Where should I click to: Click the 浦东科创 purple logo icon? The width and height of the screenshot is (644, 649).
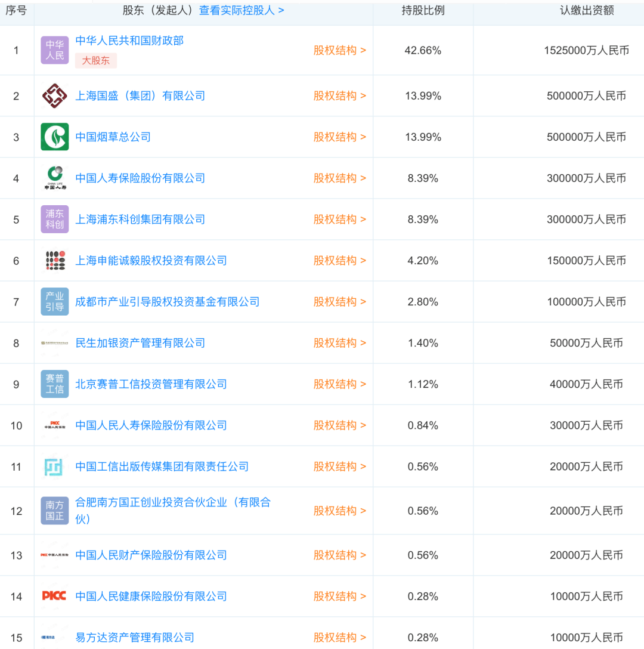(55, 219)
